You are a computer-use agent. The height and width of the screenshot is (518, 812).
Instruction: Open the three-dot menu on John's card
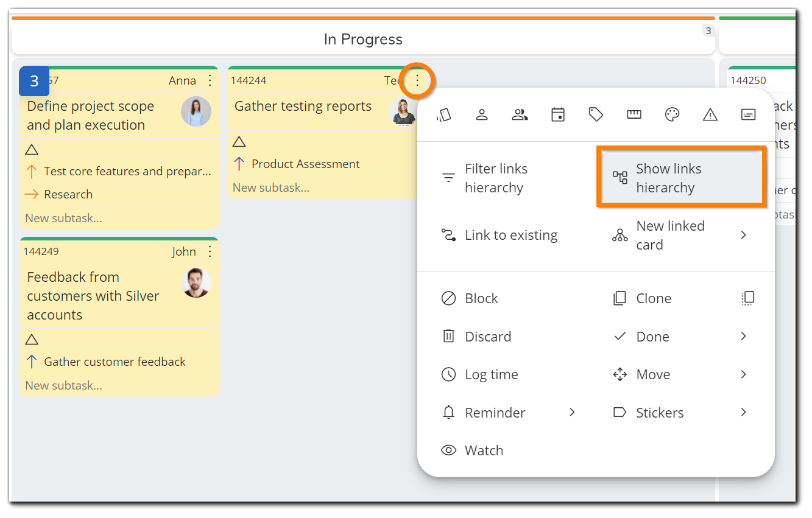[210, 251]
